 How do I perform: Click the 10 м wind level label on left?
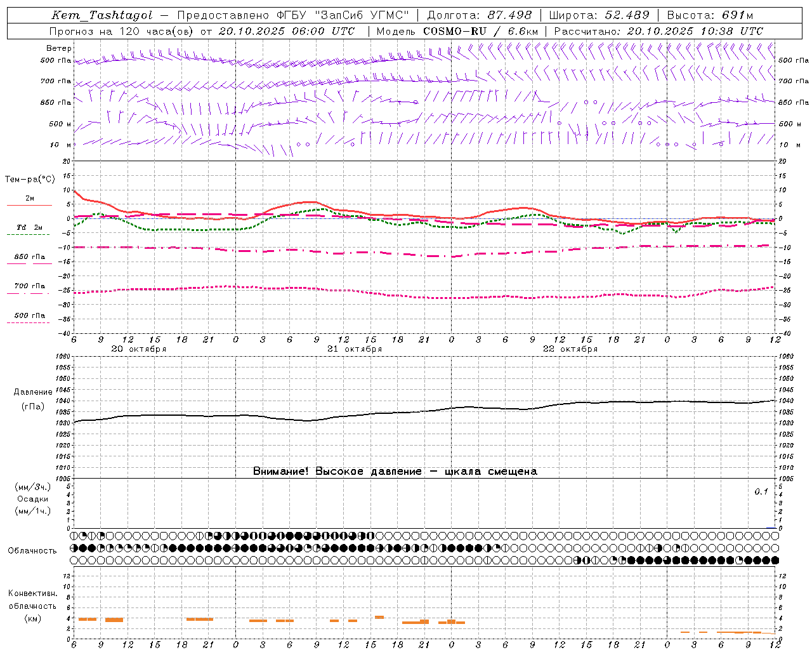coord(61,145)
